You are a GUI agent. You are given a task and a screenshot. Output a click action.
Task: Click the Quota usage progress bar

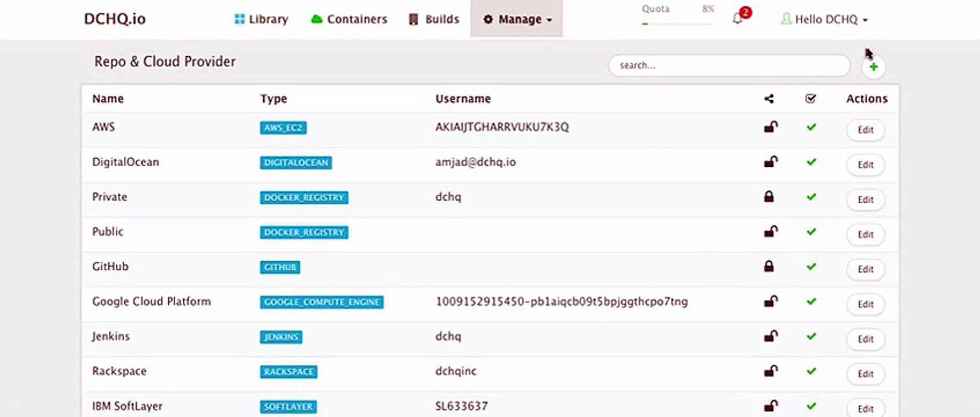point(678,24)
